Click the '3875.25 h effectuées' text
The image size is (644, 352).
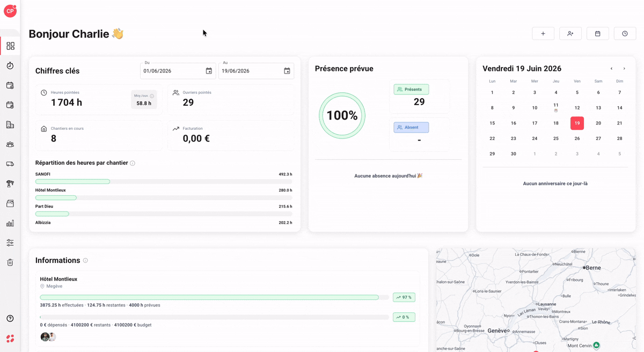(x=62, y=305)
